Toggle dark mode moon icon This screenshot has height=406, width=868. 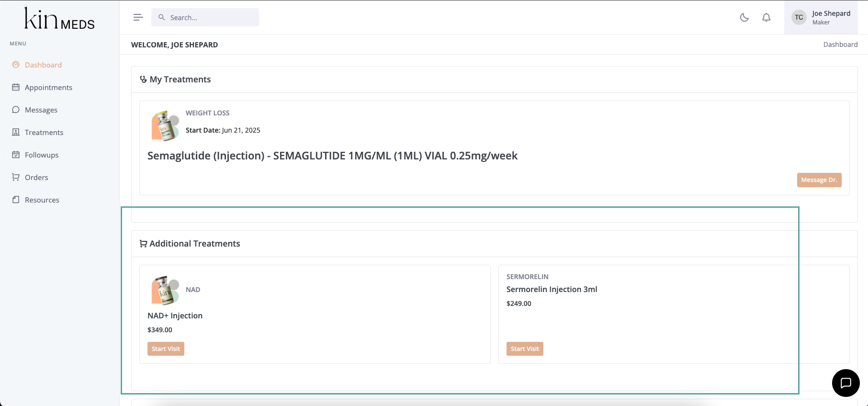pos(744,17)
